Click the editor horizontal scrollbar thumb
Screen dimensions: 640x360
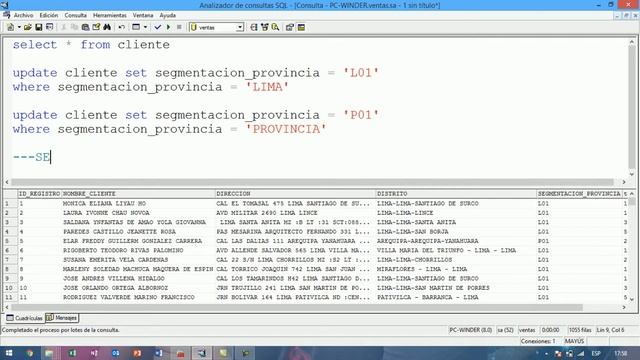click(x=312, y=182)
